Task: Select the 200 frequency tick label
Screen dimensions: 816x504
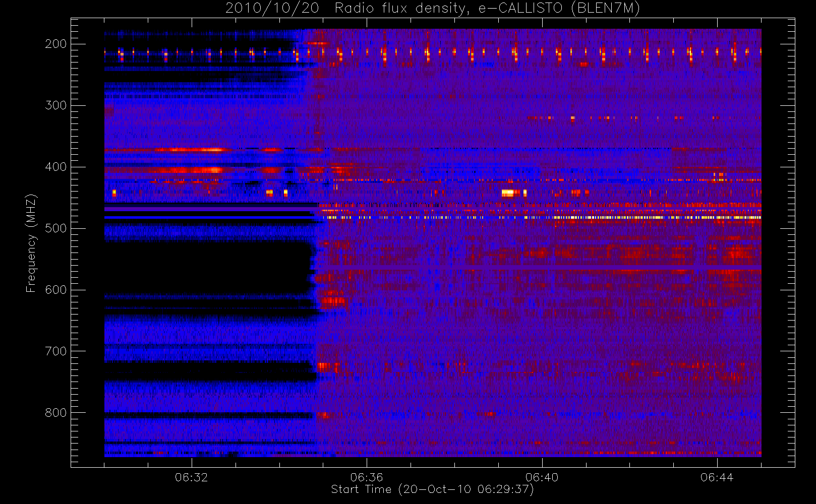Action: pyautogui.click(x=56, y=44)
